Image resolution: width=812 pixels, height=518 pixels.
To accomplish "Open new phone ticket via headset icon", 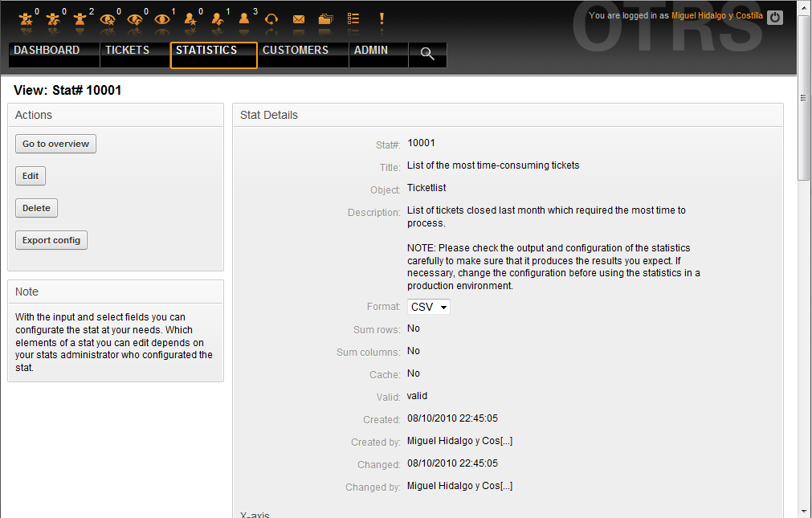I will point(271,19).
